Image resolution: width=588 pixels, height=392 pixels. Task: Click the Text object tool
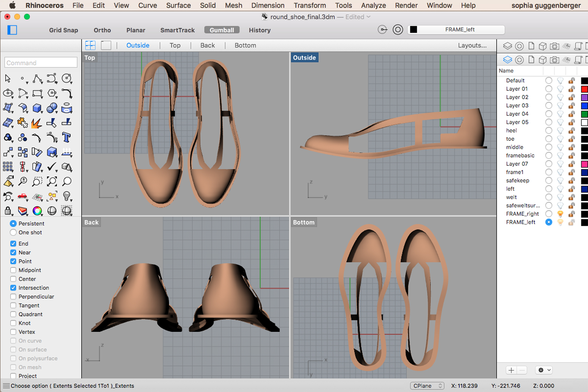click(x=66, y=138)
